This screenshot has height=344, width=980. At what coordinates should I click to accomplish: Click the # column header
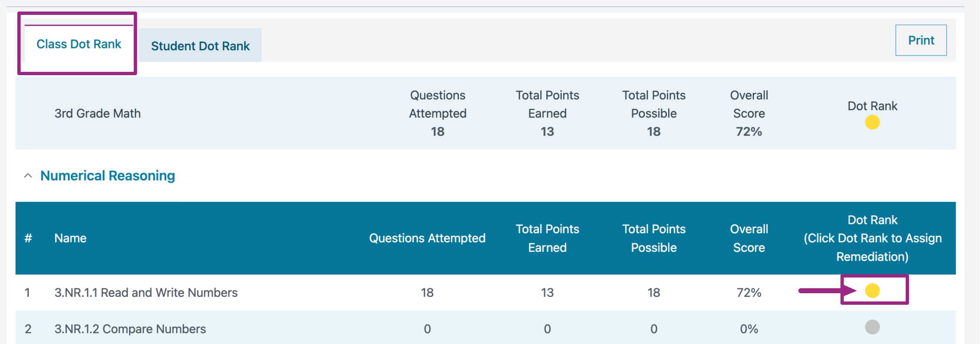tap(28, 238)
